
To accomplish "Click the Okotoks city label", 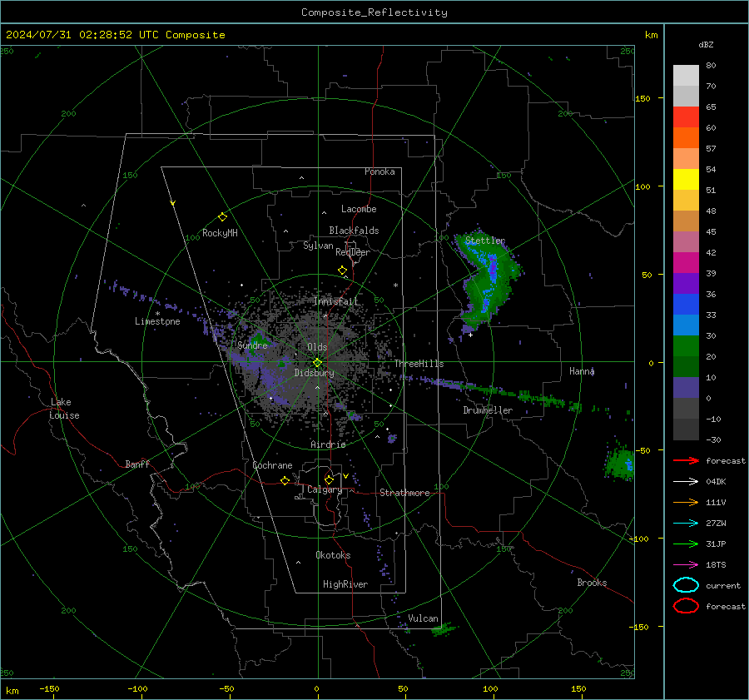I will pyautogui.click(x=333, y=555).
